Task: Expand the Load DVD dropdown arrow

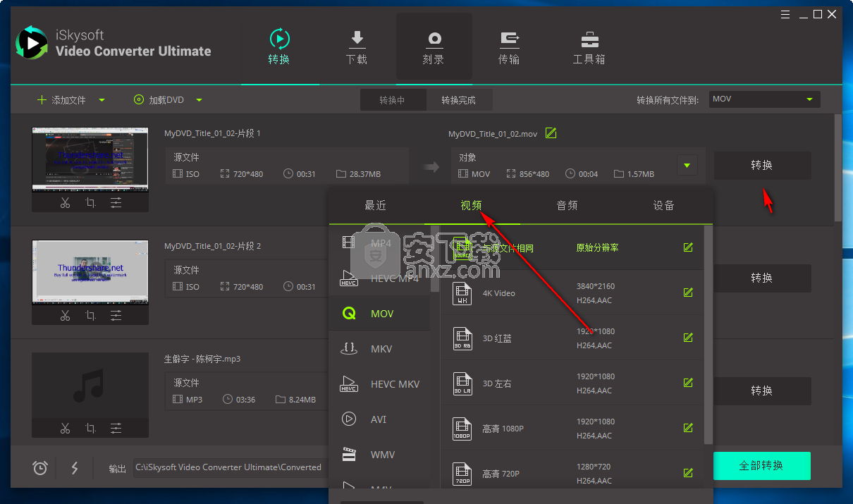Action: tap(199, 100)
